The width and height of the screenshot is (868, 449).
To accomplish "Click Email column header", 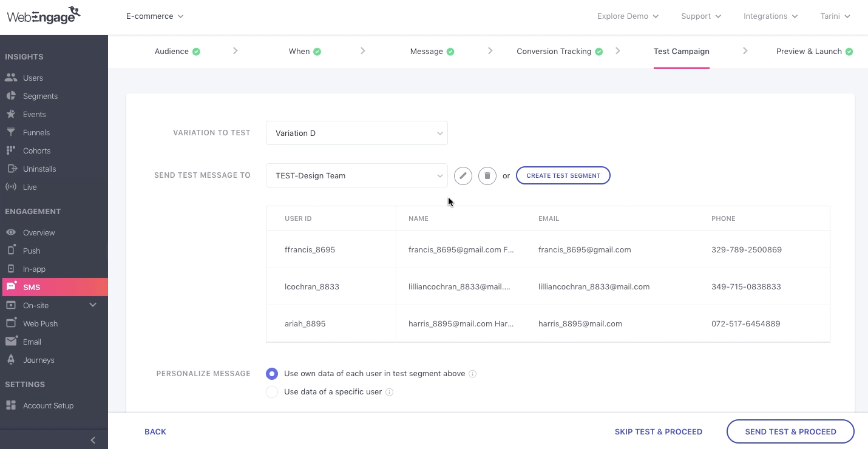I will coord(549,218).
